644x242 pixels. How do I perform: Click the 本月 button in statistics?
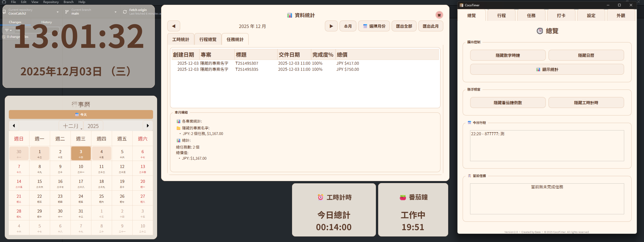[348, 26]
